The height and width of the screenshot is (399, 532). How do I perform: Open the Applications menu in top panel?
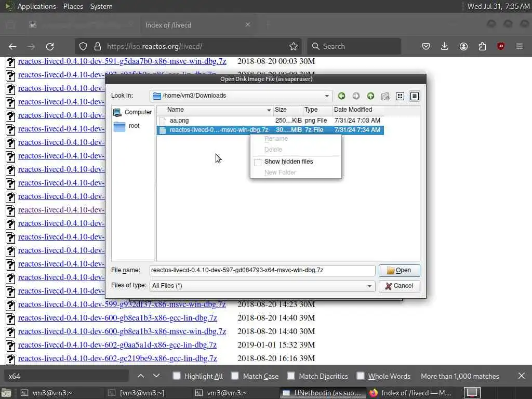point(37,6)
